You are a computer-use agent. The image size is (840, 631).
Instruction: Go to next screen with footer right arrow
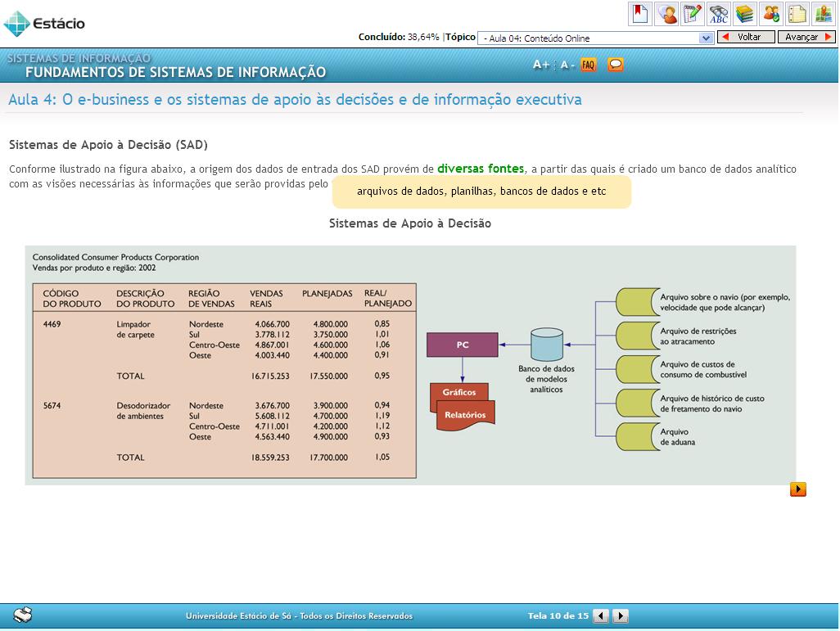[x=621, y=616]
